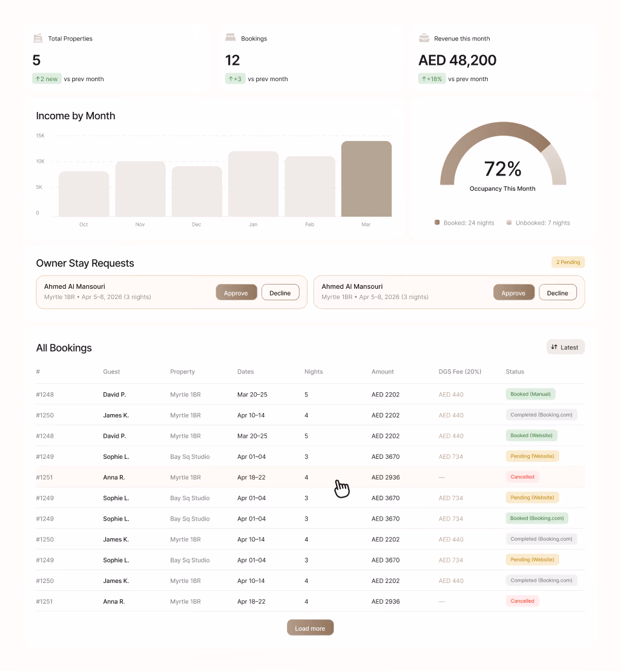Image resolution: width=621 pixels, height=672 pixels.
Task: Click the Unbooked nights legend color square
Action: (509, 222)
